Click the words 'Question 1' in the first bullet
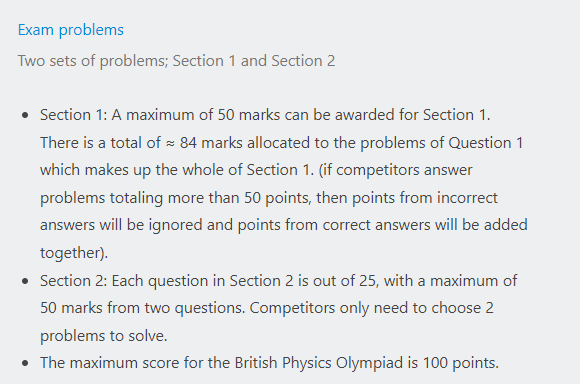580x384 pixels. tap(486, 143)
